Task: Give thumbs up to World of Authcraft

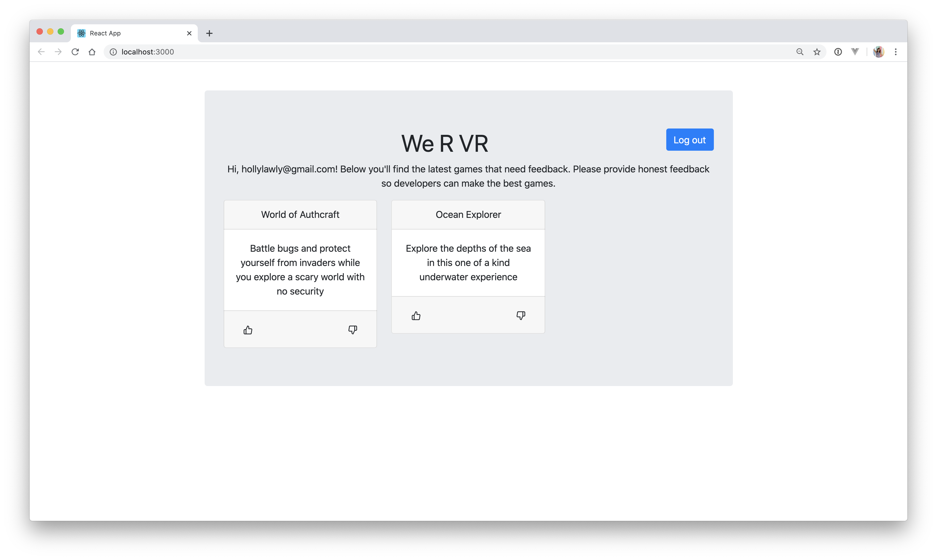Action: (248, 330)
